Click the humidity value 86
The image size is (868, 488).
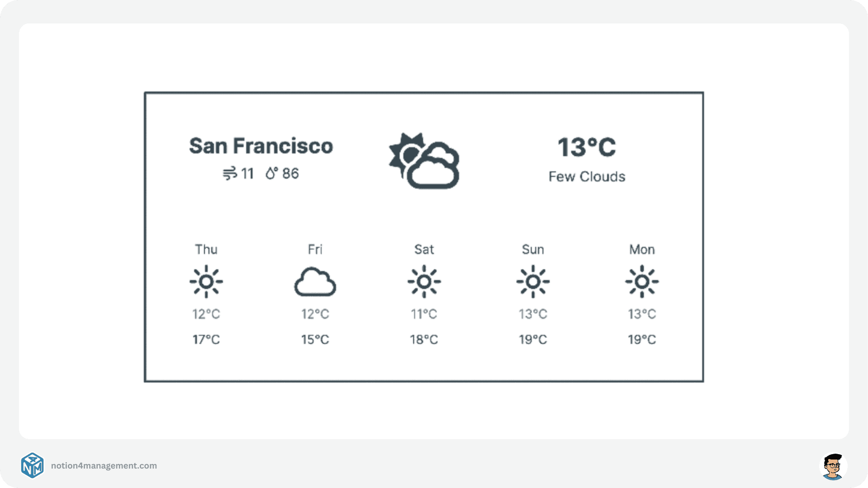point(291,173)
